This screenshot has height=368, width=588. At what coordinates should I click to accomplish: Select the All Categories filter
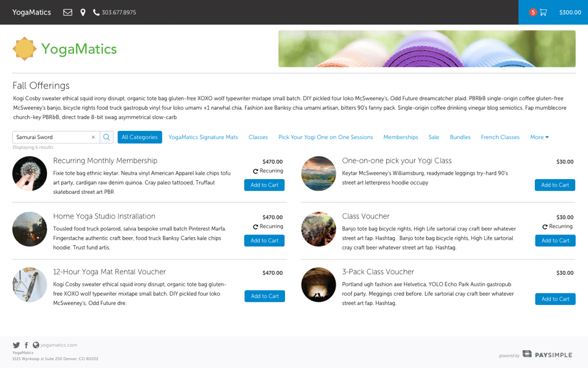(x=139, y=137)
